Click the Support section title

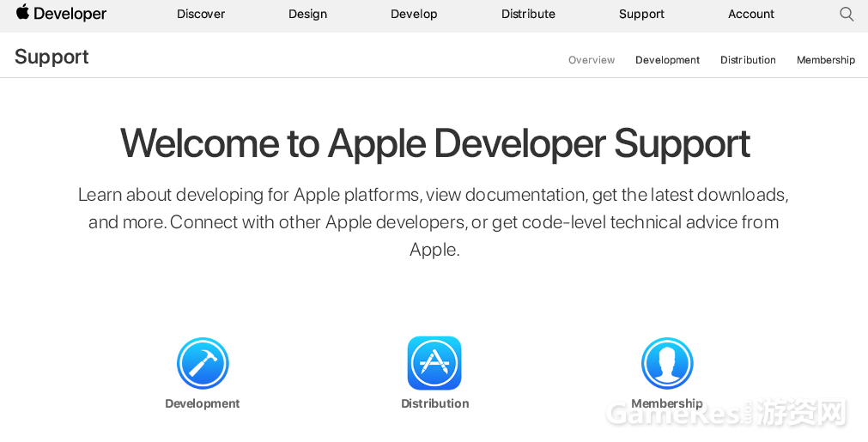pyautogui.click(x=52, y=57)
